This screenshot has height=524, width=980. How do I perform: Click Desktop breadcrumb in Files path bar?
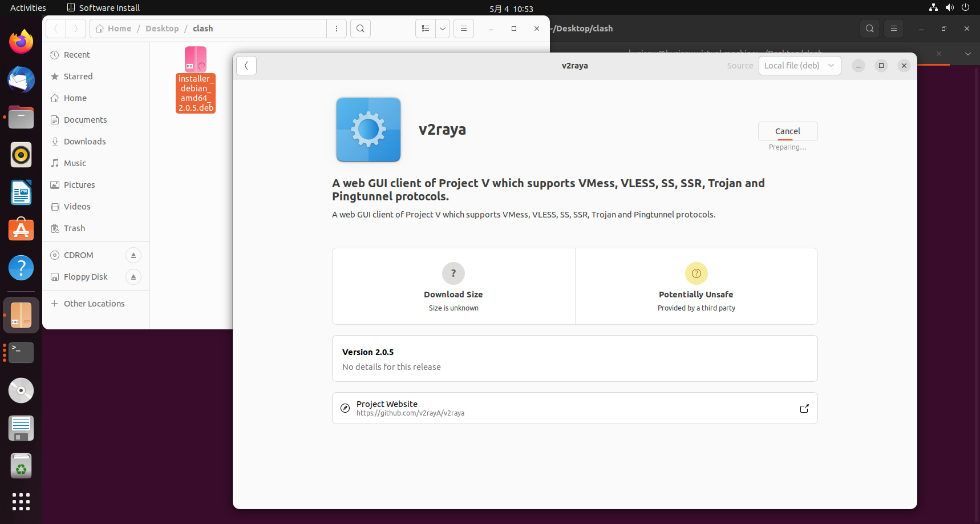(162, 29)
